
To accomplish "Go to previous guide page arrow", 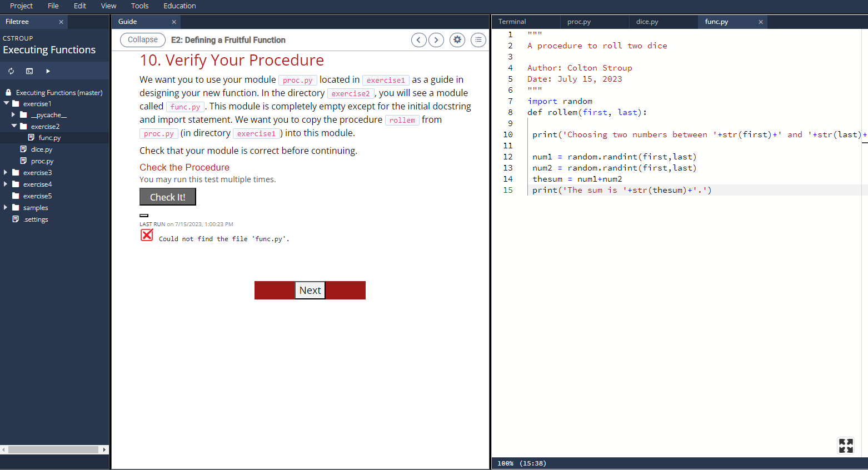I will pos(419,40).
